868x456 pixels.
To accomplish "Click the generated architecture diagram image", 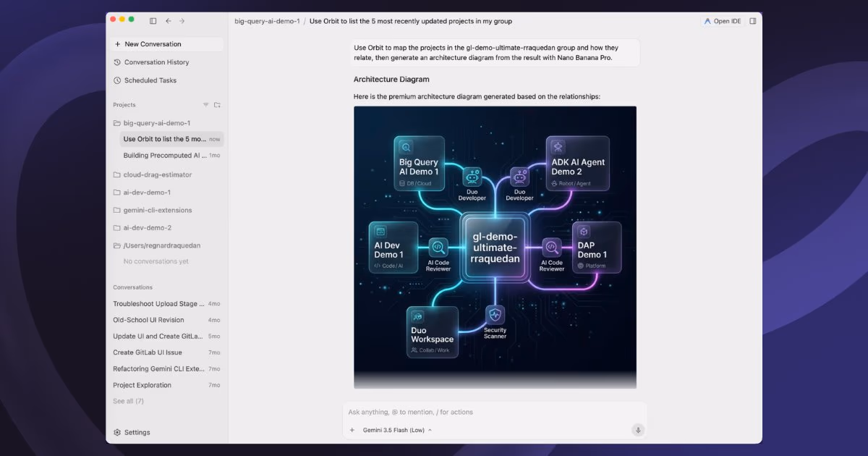I will [x=495, y=248].
